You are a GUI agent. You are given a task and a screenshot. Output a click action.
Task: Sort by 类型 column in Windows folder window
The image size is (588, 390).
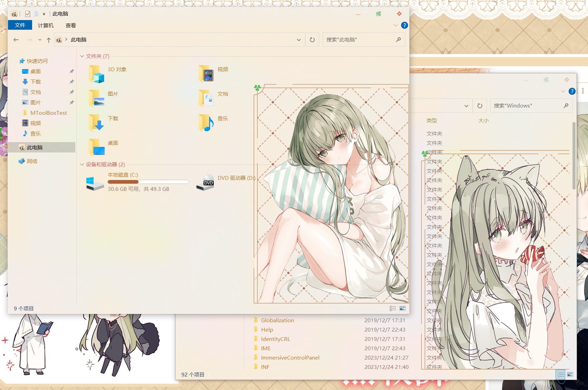(x=431, y=120)
